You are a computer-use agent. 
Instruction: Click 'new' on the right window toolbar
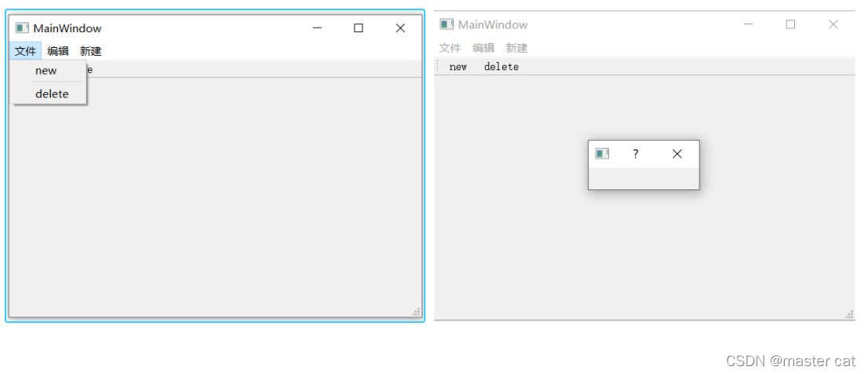tap(458, 67)
